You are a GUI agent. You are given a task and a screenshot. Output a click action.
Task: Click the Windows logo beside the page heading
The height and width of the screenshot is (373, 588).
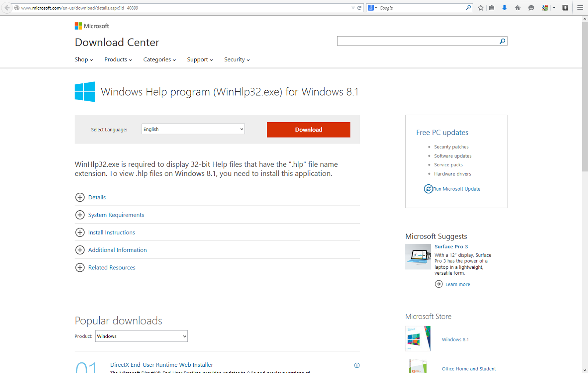click(x=85, y=91)
